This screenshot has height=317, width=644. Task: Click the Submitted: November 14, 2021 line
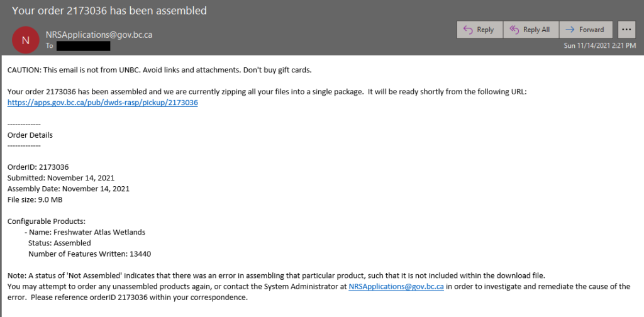pos(61,178)
